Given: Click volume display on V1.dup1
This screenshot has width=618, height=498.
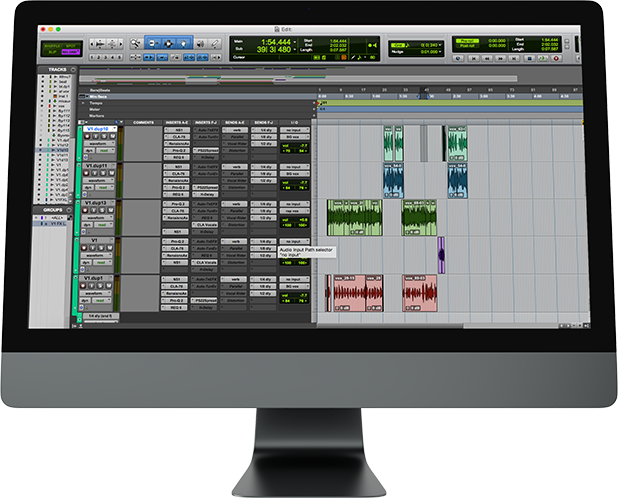Looking at the screenshot, I should pyautogui.click(x=294, y=295).
